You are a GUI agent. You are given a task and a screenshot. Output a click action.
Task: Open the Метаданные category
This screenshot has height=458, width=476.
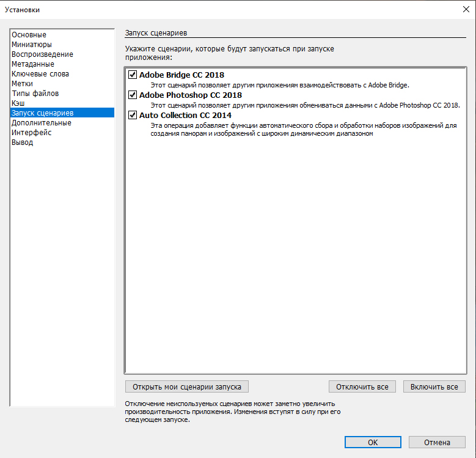pos(62,64)
